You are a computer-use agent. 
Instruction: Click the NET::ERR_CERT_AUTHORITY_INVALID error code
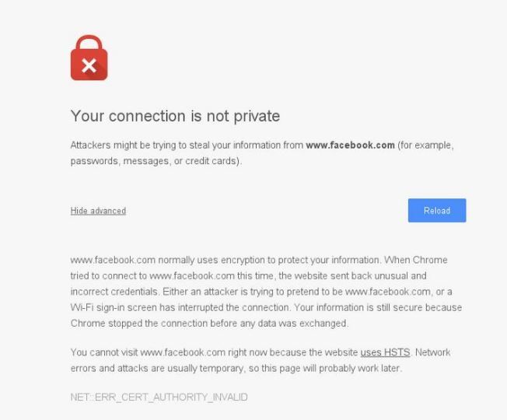(x=159, y=397)
